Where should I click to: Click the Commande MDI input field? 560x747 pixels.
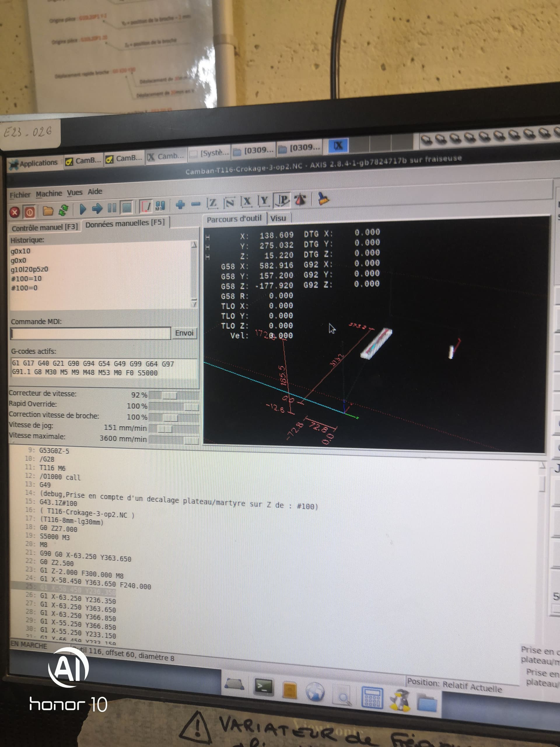tap(90, 334)
